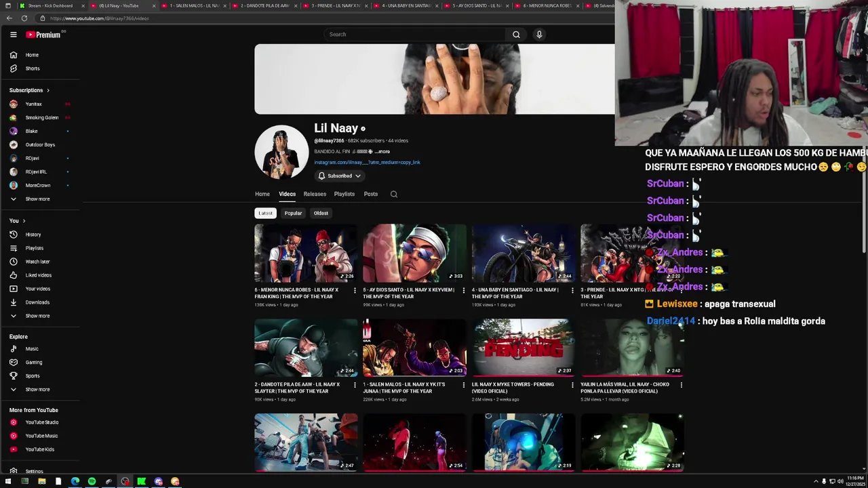Expand Show more under Subscriptions
868x488 pixels.
tap(41, 199)
